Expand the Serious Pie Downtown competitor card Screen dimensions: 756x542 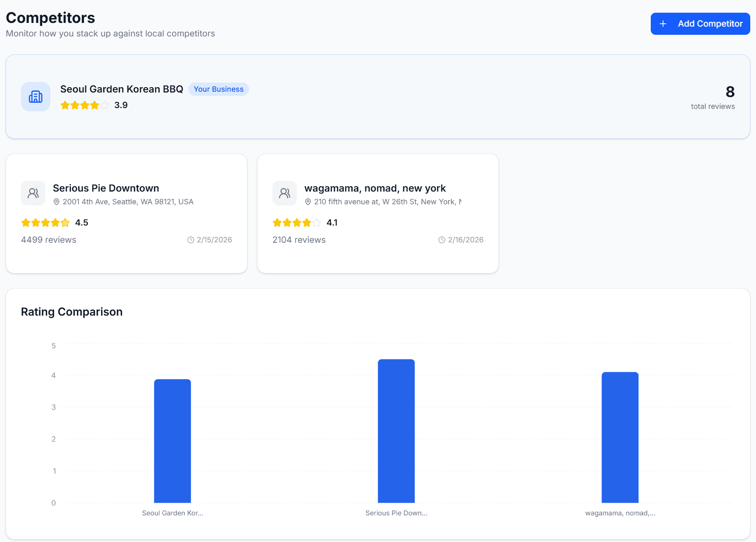point(126,213)
